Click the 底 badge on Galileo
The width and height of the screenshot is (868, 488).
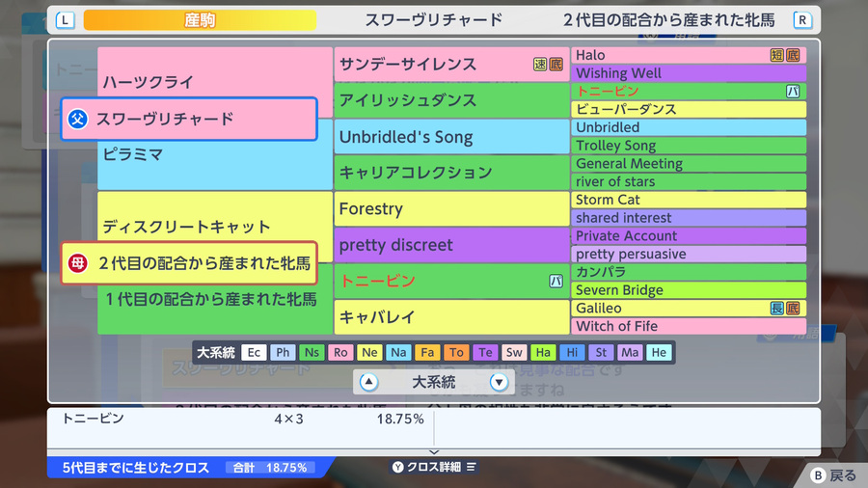click(x=793, y=309)
